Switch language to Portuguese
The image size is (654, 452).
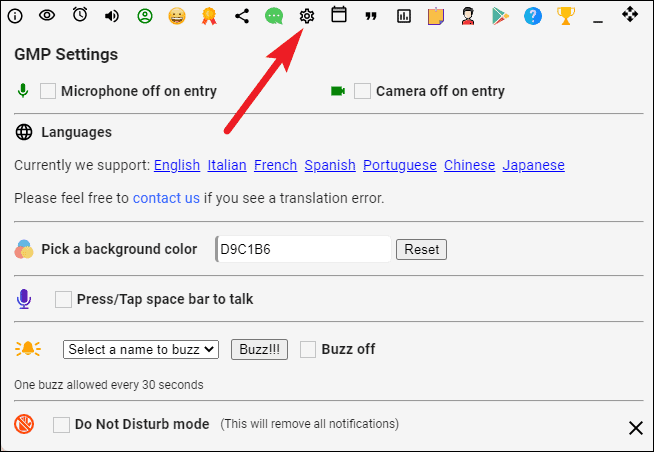click(400, 165)
